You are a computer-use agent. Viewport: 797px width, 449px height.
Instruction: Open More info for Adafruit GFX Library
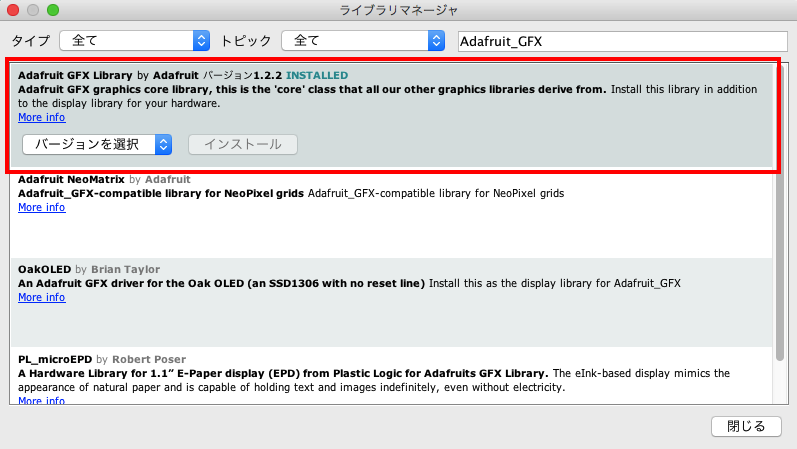click(42, 117)
